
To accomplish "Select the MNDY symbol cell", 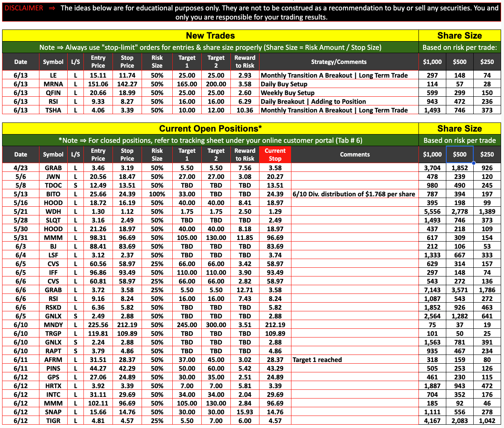I will [x=53, y=325].
